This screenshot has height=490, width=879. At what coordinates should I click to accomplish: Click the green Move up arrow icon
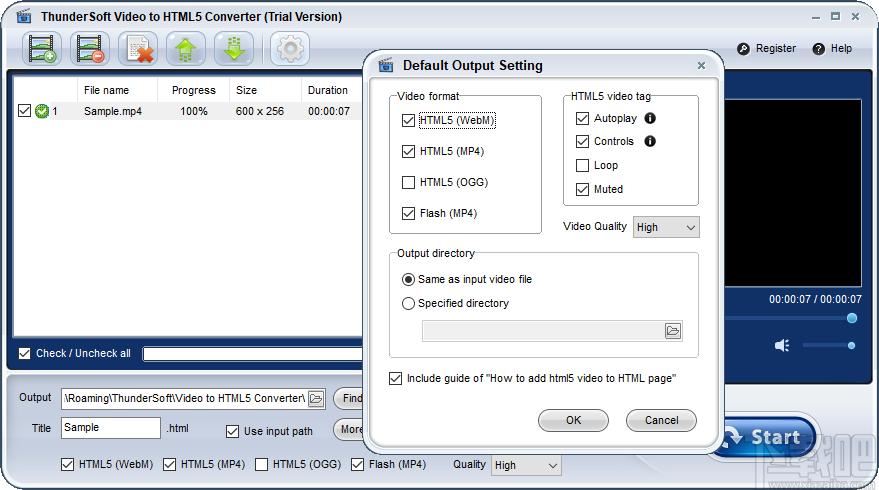(x=186, y=49)
